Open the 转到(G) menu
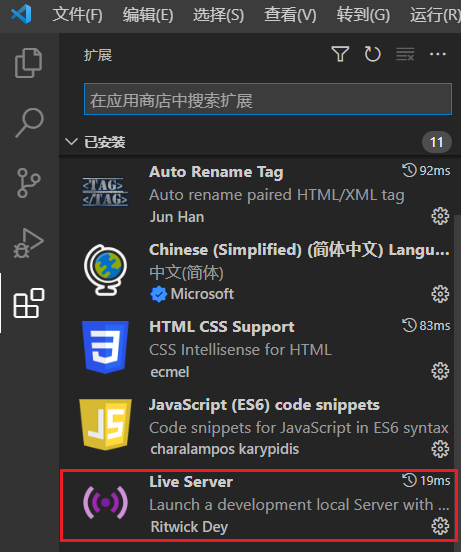461x552 pixels. 363,15
